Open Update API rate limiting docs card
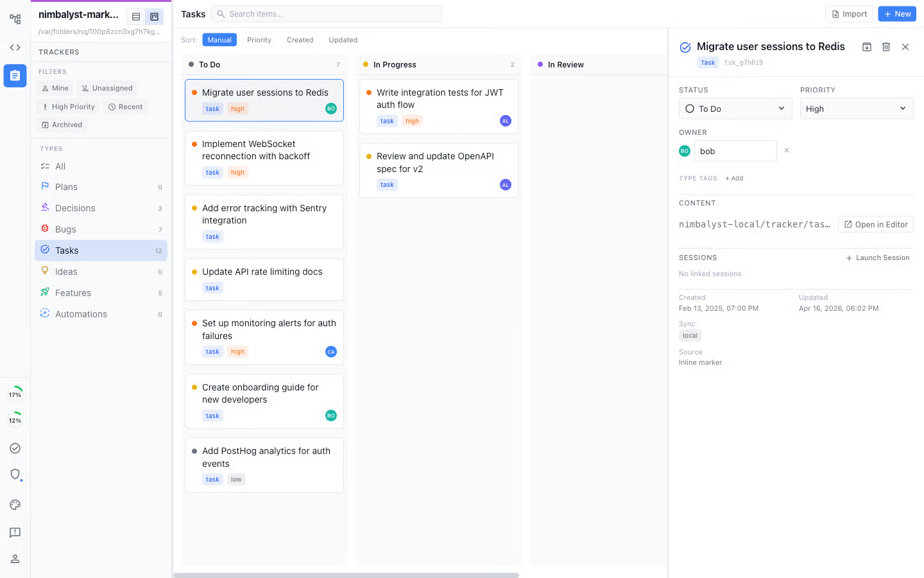 tap(264, 279)
